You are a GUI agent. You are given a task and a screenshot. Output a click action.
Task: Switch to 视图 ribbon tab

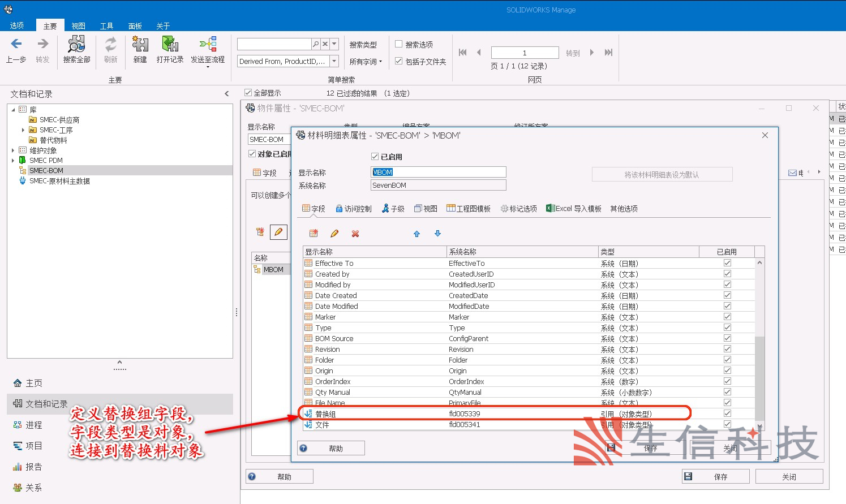click(x=78, y=26)
